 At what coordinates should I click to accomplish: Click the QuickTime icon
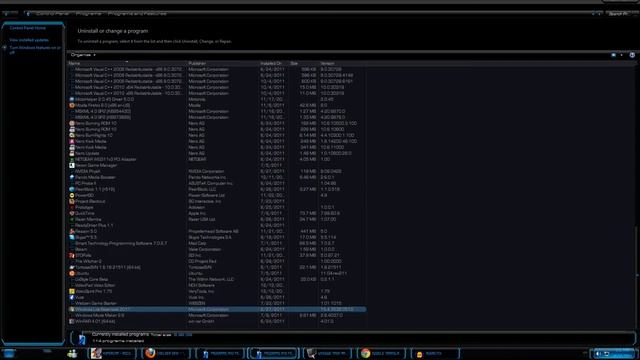coord(72,213)
